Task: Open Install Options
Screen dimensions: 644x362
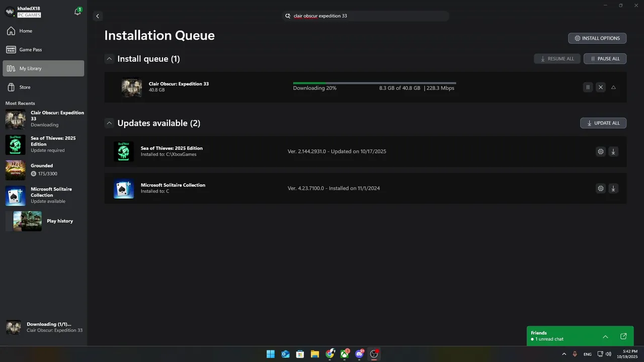Action: (597, 38)
